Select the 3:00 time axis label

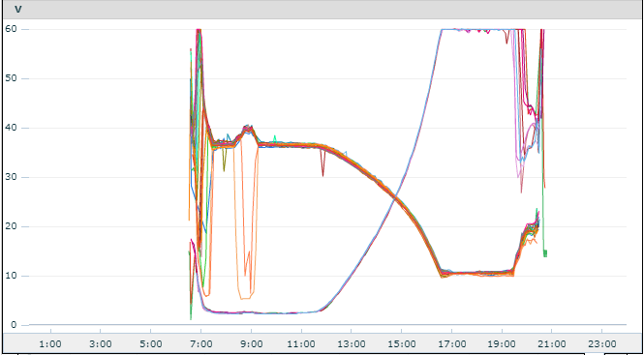(100, 343)
